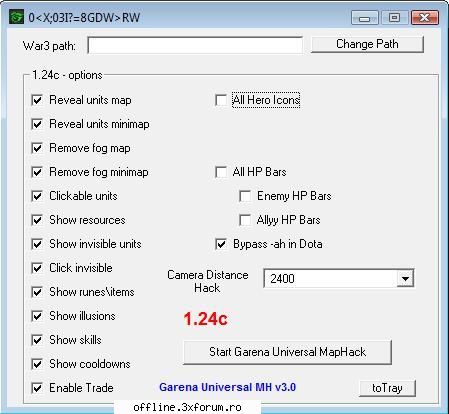
Task: Enable Allyy HP Bars
Action: coord(245,220)
